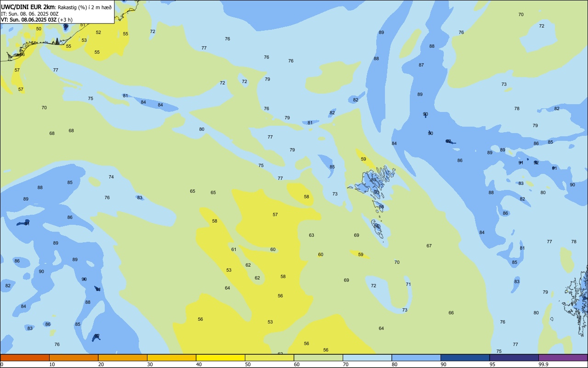Select the '(+3 h)' forecast offset text
The height and width of the screenshot is (368, 588).
tap(65, 20)
